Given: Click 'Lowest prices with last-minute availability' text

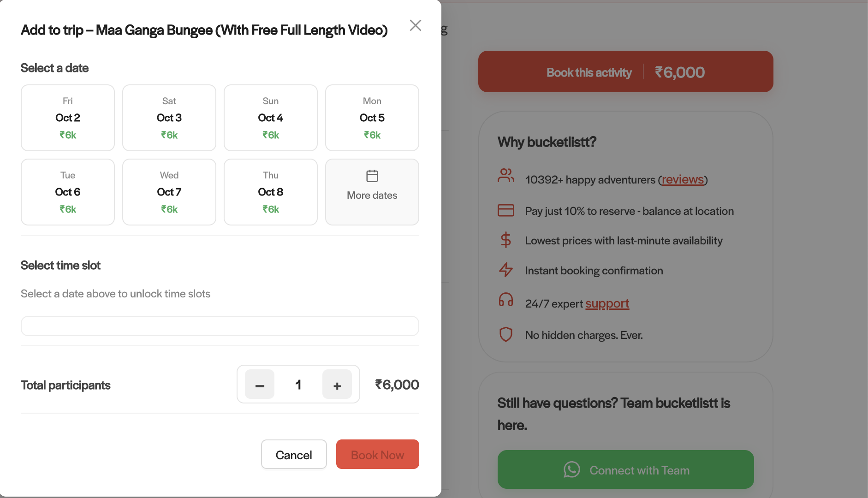Looking at the screenshot, I should click(624, 241).
